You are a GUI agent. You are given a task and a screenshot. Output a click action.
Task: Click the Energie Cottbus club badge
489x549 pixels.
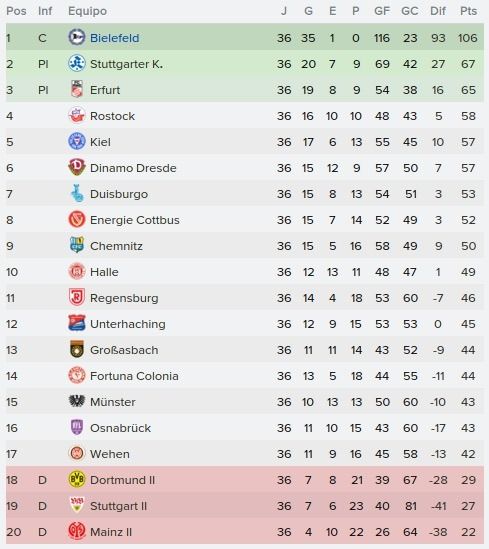click(x=77, y=220)
